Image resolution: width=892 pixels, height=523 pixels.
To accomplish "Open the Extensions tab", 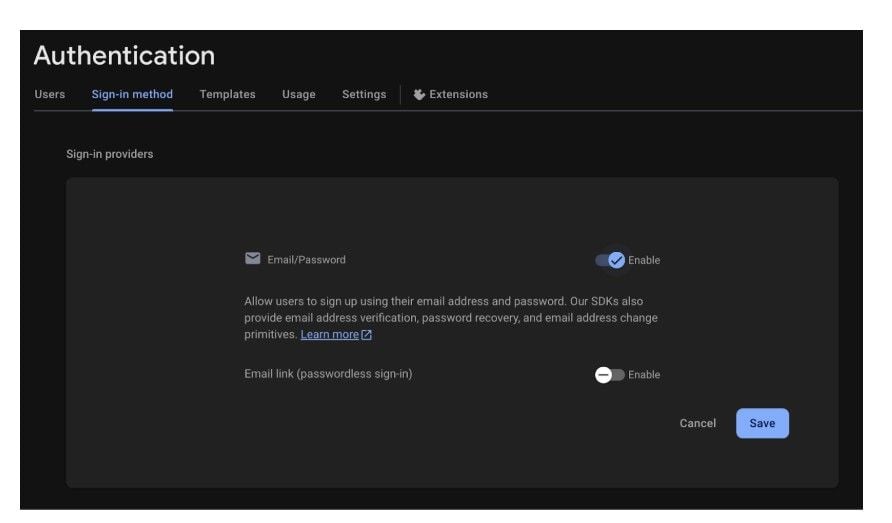I will [x=450, y=94].
